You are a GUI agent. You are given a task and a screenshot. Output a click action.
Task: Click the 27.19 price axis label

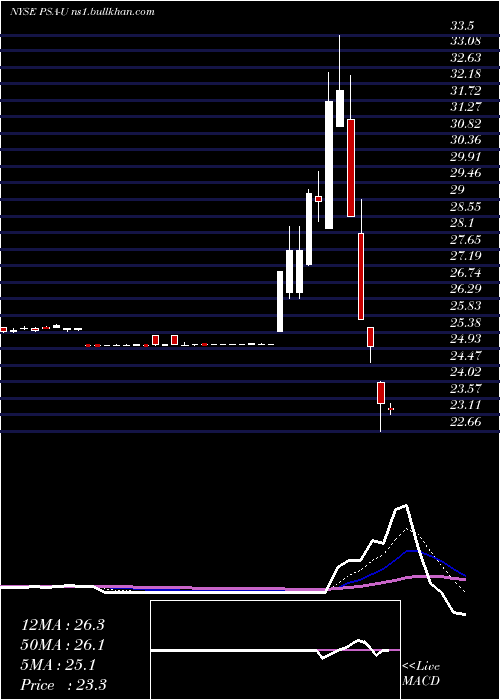click(x=465, y=256)
